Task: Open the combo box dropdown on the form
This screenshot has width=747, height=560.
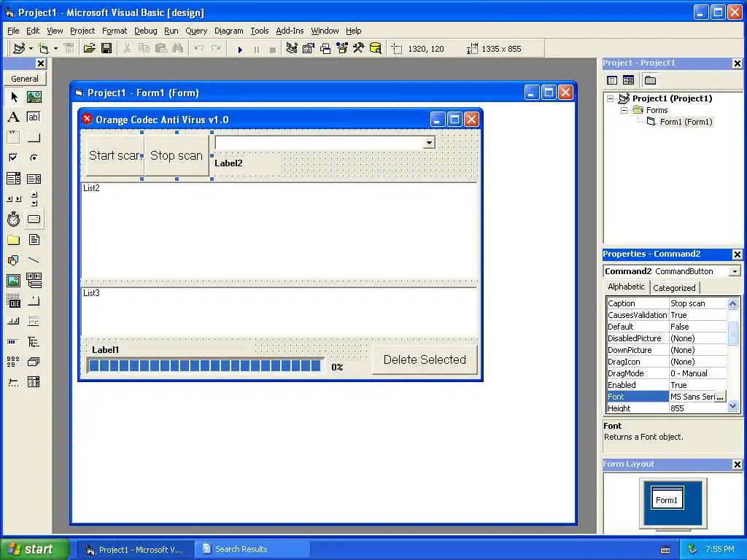Action: click(x=429, y=142)
